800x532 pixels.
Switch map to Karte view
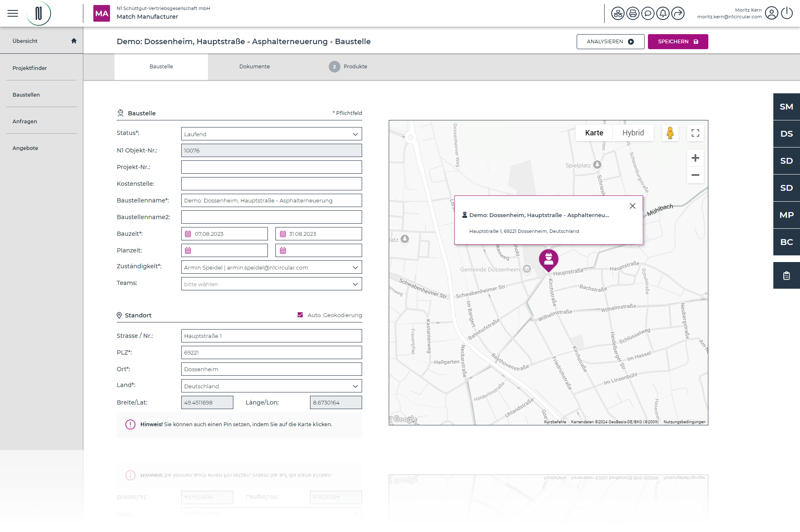[x=594, y=133]
